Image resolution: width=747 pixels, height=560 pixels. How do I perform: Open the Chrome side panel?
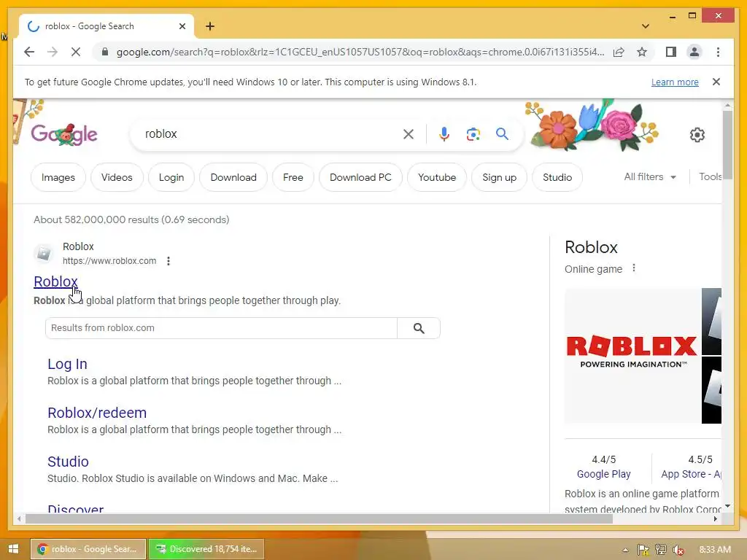coord(671,52)
